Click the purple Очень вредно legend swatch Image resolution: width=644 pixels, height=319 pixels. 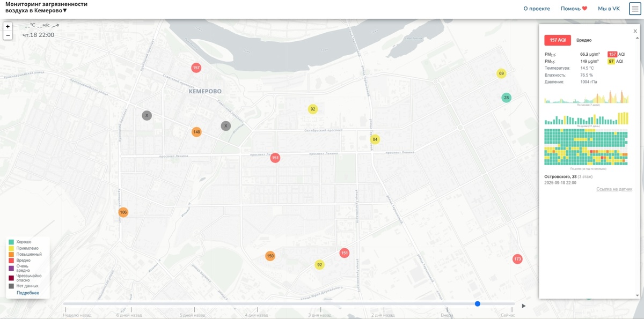(11, 268)
